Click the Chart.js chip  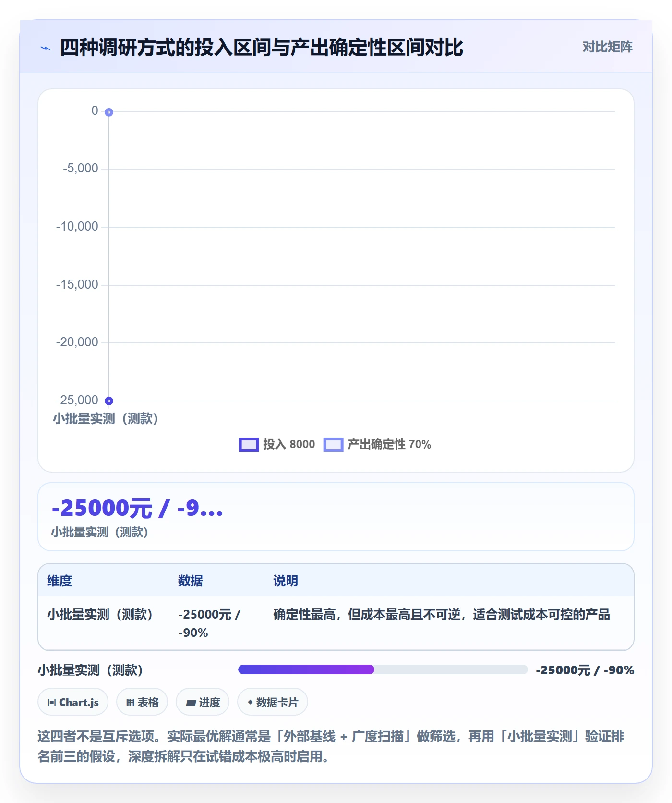[73, 702]
